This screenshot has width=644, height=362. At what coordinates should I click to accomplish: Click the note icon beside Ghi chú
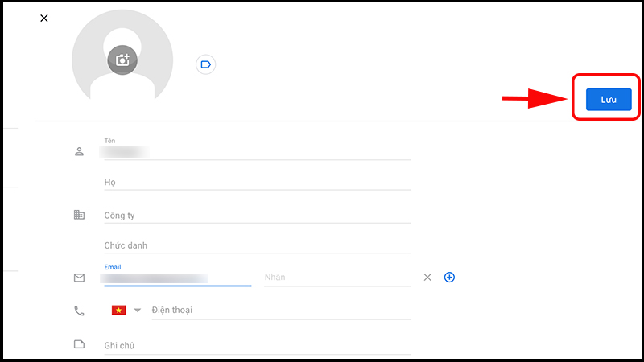coord(79,344)
